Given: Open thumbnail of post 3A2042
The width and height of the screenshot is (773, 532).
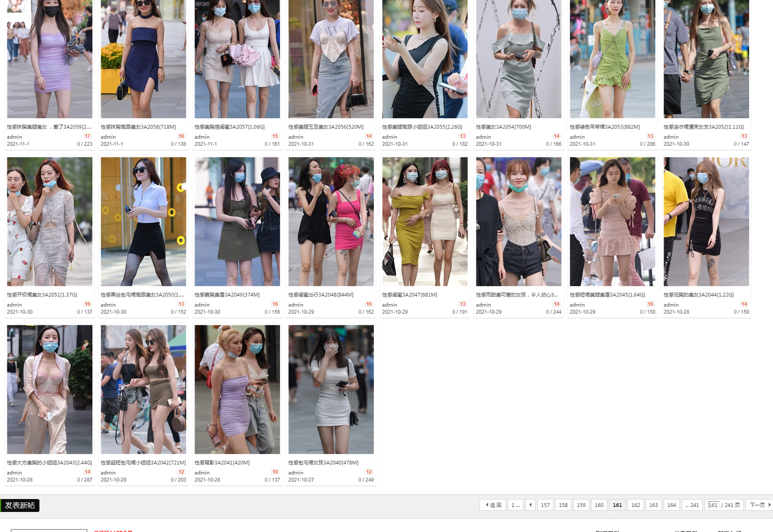Looking at the screenshot, I should click(143, 390).
